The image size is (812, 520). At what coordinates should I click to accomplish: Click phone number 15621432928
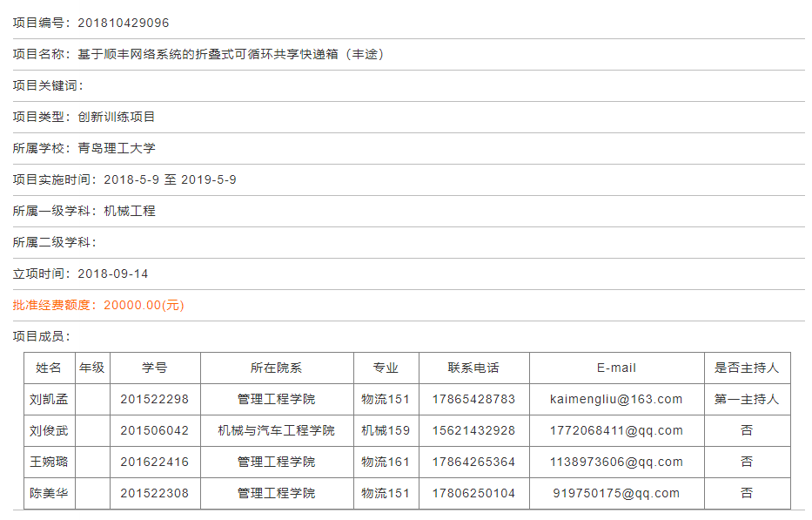coord(473,430)
